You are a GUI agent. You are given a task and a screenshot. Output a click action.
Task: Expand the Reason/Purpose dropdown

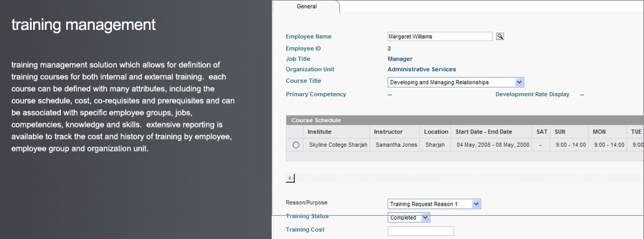click(x=434, y=204)
